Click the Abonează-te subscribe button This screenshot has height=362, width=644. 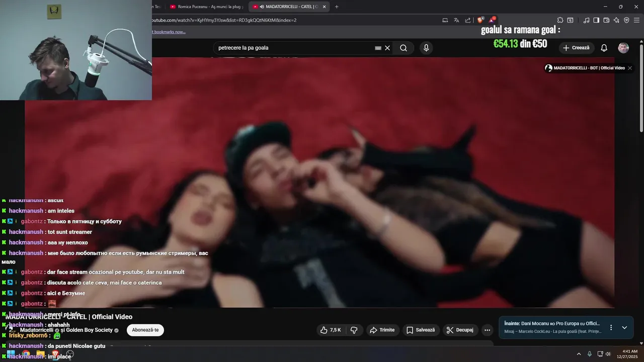tap(145, 330)
